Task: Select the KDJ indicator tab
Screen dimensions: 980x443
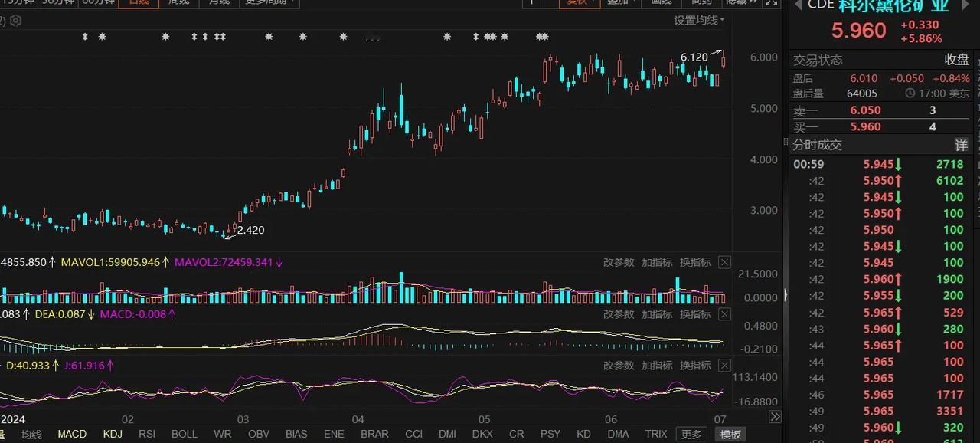Action: click(x=113, y=435)
